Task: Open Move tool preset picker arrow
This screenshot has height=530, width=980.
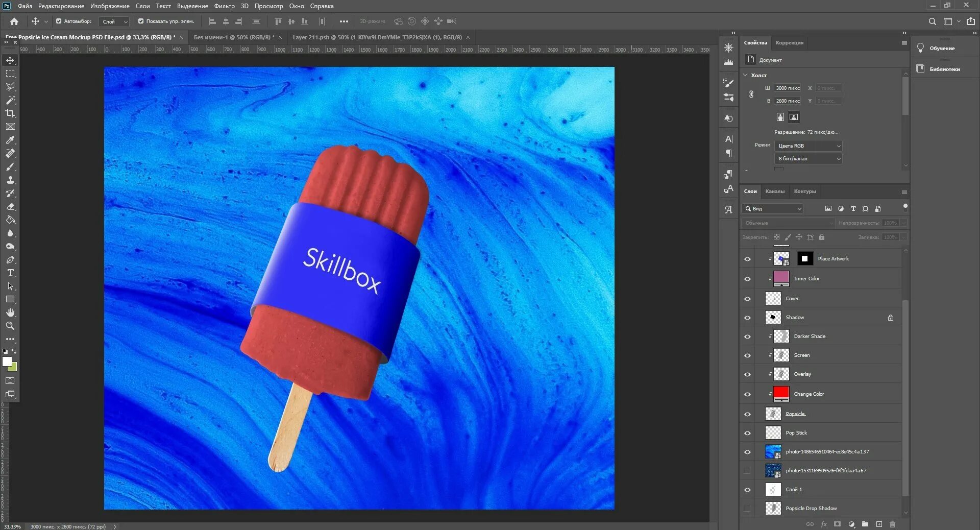Action: (x=46, y=21)
